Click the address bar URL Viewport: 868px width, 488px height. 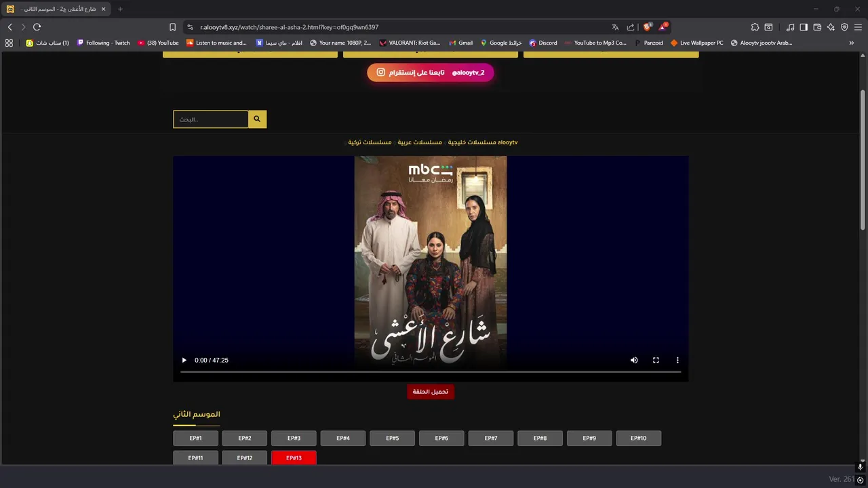290,27
